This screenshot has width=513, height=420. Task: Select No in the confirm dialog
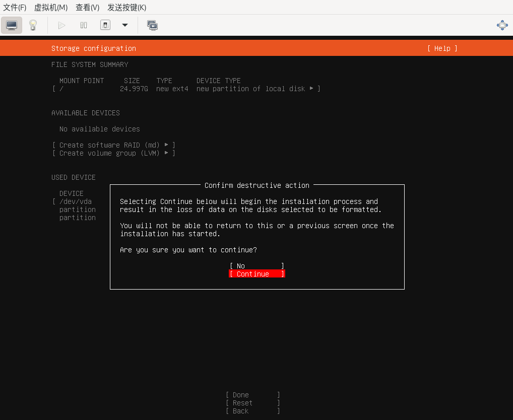pos(256,266)
